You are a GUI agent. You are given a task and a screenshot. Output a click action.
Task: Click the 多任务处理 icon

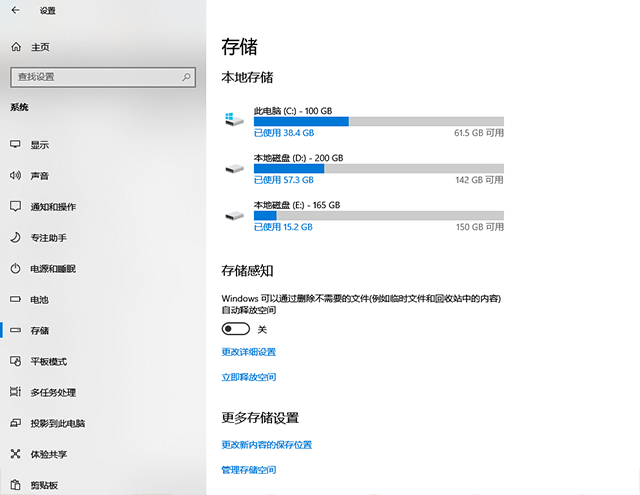(x=16, y=392)
